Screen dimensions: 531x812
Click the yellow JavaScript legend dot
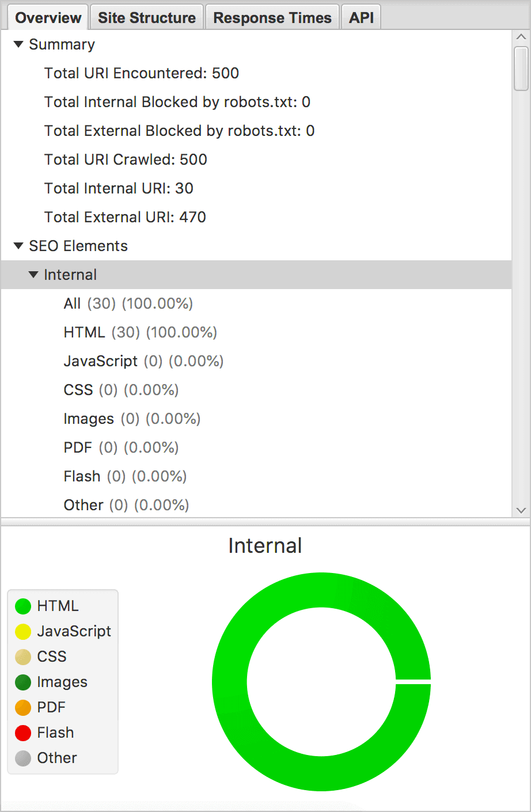[23, 632]
